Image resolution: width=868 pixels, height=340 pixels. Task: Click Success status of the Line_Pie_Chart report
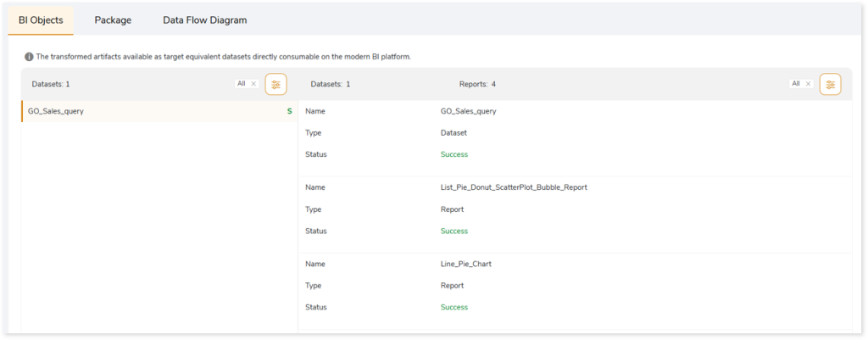click(454, 307)
